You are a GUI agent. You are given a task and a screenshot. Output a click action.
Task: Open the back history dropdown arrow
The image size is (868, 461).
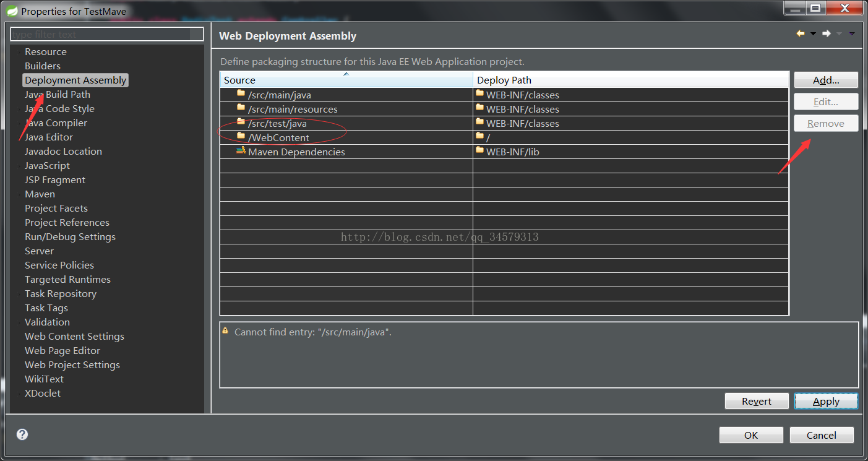813,34
